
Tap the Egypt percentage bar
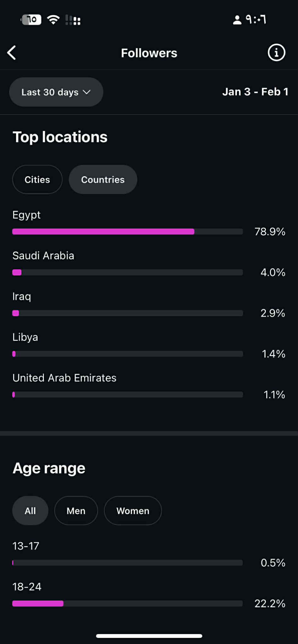[127, 232]
